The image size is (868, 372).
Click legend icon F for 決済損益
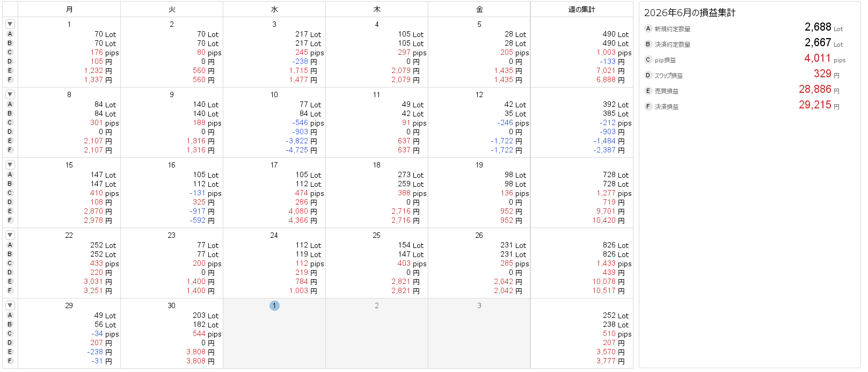(x=648, y=106)
